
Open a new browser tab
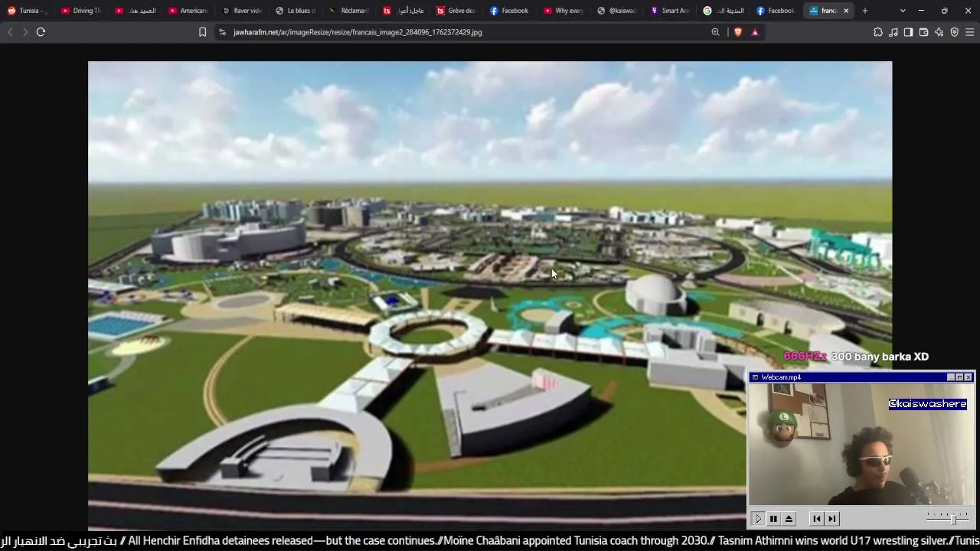pyautogui.click(x=865, y=11)
